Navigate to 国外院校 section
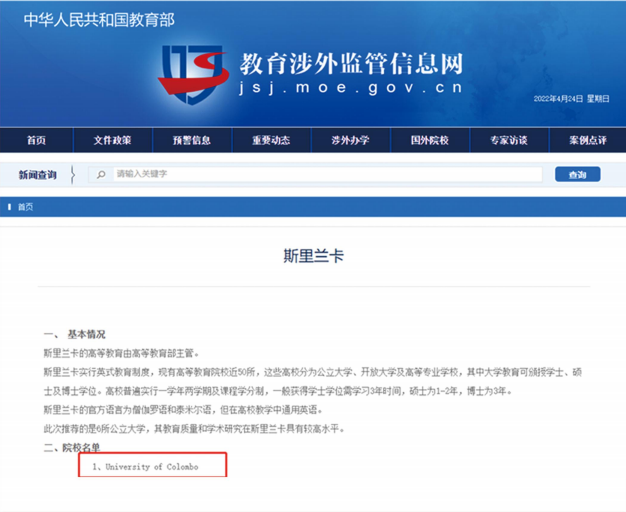Screen dimensions: 626x512 pyautogui.click(x=430, y=140)
